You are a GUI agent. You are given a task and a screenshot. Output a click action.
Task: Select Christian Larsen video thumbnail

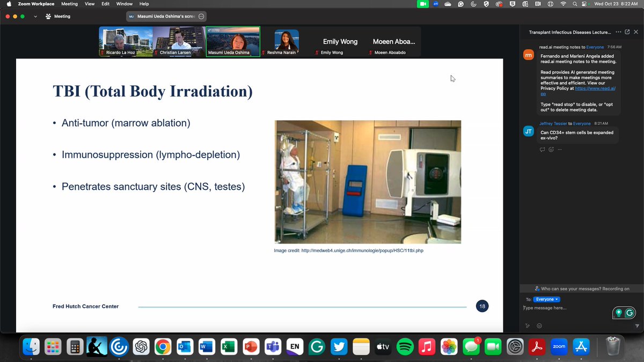(x=179, y=41)
